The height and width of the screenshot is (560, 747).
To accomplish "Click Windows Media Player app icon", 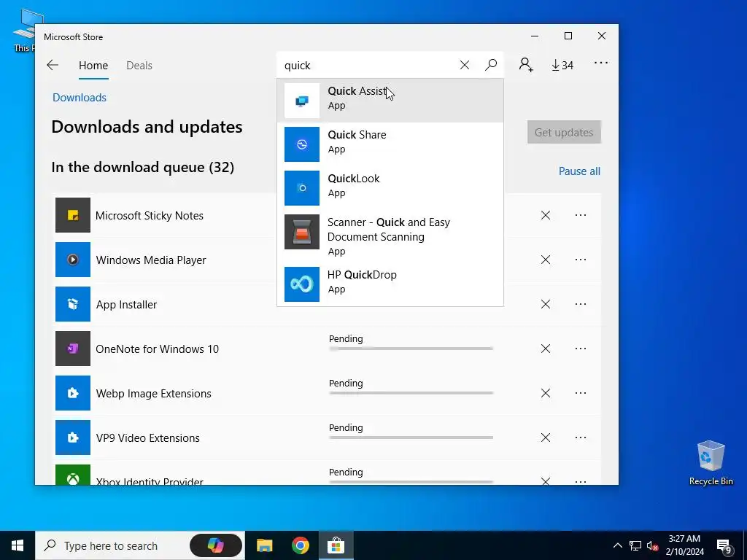I will [x=73, y=260].
